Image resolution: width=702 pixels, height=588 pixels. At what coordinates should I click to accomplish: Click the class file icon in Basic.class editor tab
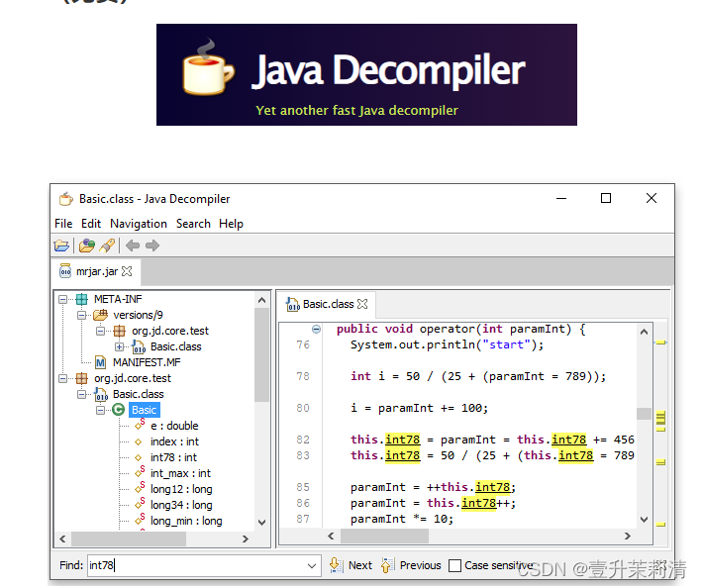(293, 304)
